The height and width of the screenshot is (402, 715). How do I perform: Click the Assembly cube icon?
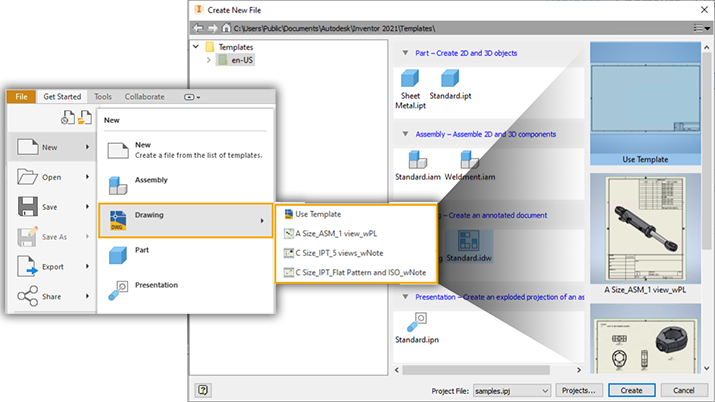pos(118,186)
